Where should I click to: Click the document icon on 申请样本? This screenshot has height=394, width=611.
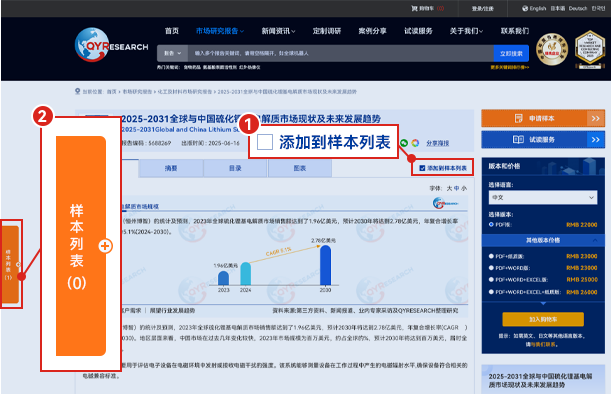tap(519, 118)
